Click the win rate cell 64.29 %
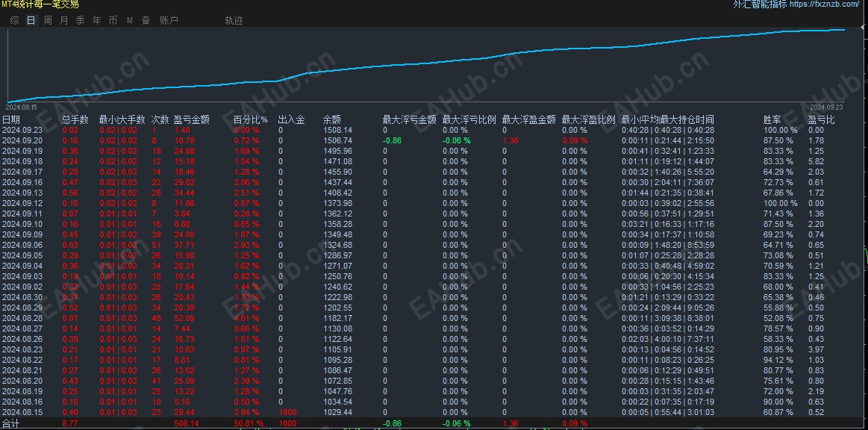Image resolution: width=868 pixels, height=430 pixels. click(778, 172)
